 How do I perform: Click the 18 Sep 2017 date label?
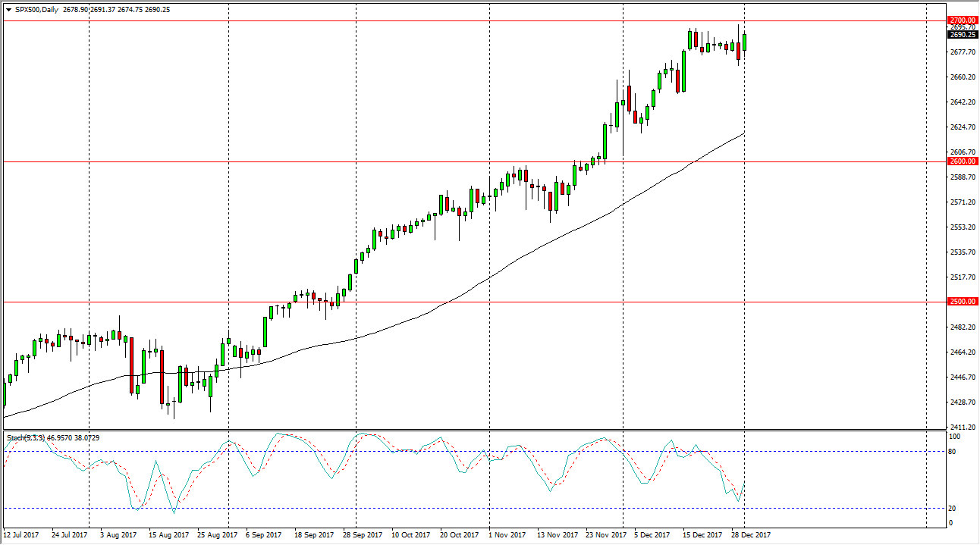(x=314, y=535)
